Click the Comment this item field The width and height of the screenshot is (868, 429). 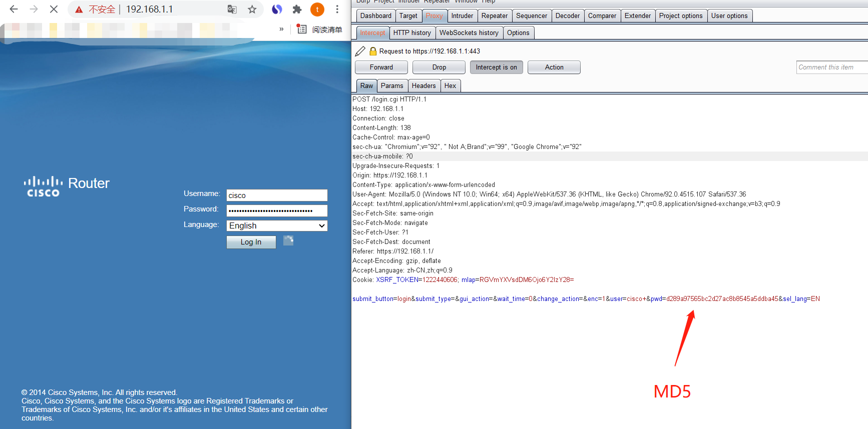pyautogui.click(x=832, y=67)
